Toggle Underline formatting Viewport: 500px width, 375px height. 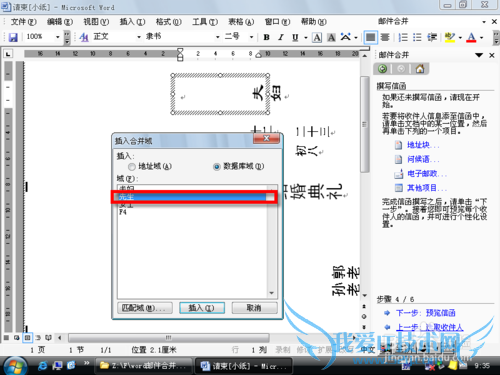[x=295, y=37]
